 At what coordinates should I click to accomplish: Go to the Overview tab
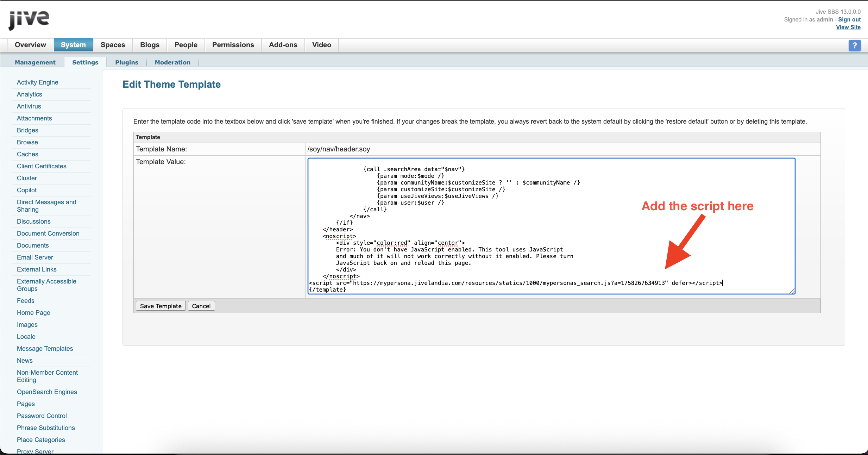(30, 45)
